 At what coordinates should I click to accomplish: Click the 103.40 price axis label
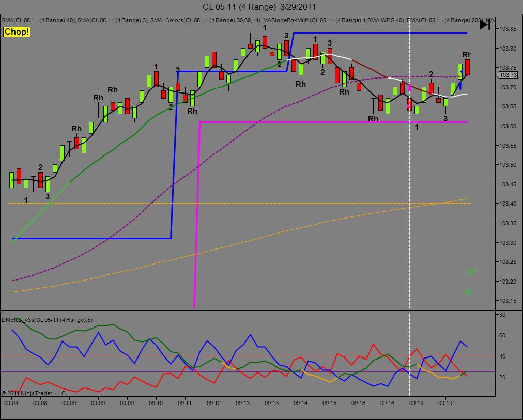pos(508,204)
